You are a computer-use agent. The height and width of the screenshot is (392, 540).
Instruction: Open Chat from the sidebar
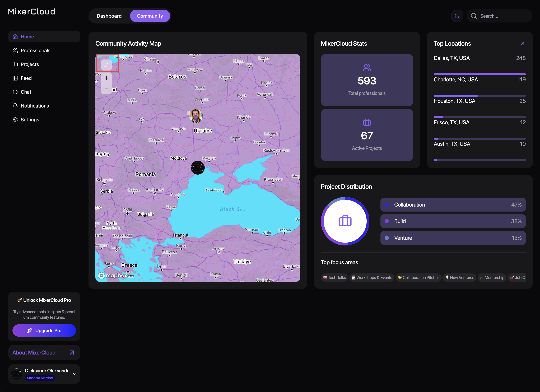click(26, 92)
